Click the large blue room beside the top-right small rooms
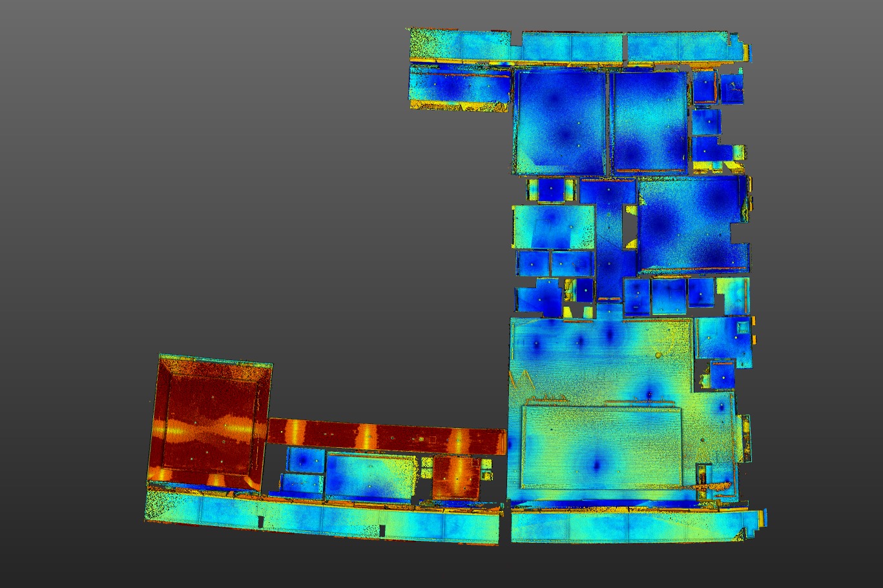883x588 pixels. click(650, 121)
